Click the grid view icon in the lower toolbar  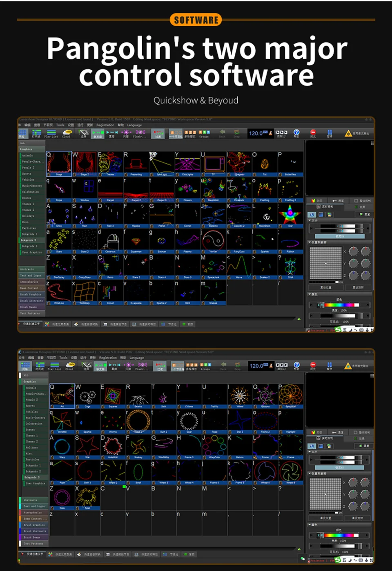click(26, 365)
